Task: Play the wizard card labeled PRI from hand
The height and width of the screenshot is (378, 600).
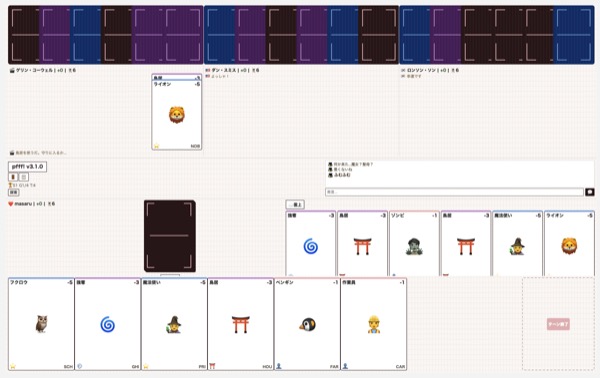Action: point(174,324)
